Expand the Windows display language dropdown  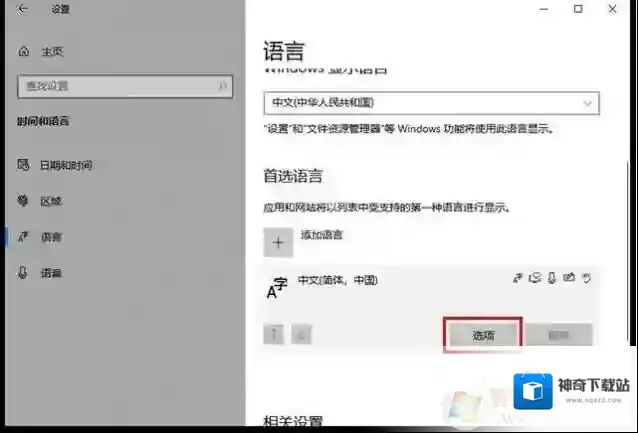click(x=431, y=103)
